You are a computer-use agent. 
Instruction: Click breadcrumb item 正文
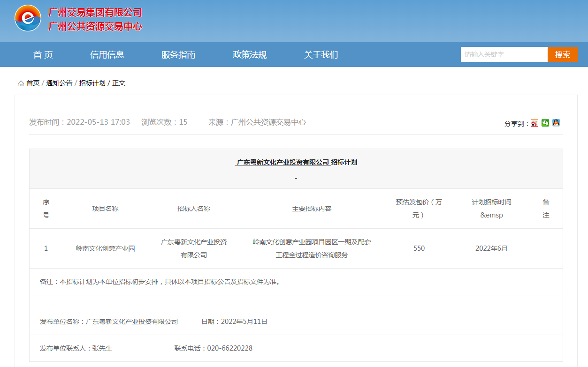click(x=119, y=83)
